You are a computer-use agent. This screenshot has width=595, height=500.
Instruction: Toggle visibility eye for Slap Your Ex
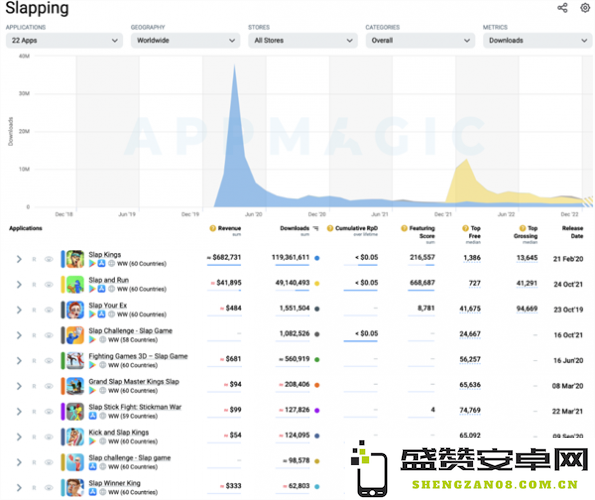pos(49,310)
